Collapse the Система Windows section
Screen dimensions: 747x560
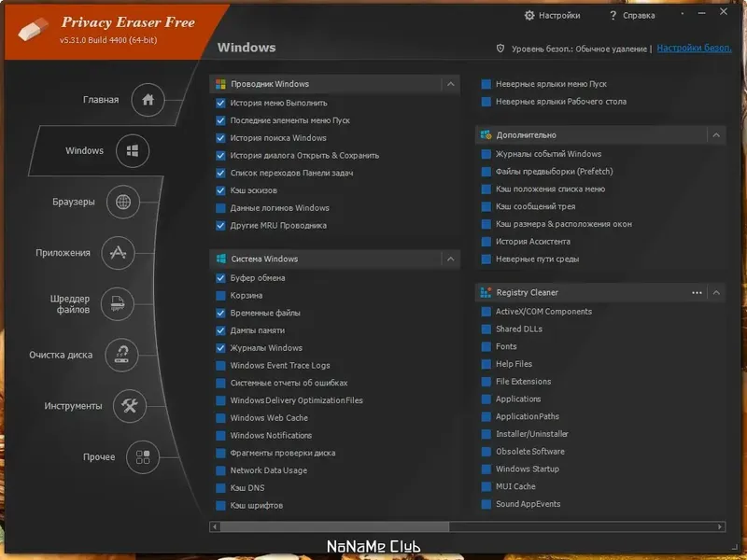450,259
